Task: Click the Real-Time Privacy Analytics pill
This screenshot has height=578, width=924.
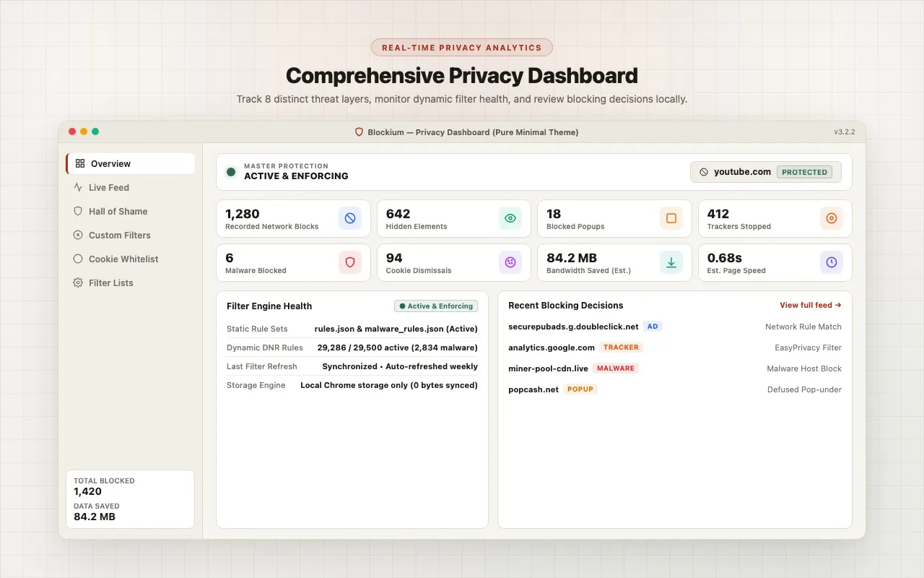Action: coord(462,48)
